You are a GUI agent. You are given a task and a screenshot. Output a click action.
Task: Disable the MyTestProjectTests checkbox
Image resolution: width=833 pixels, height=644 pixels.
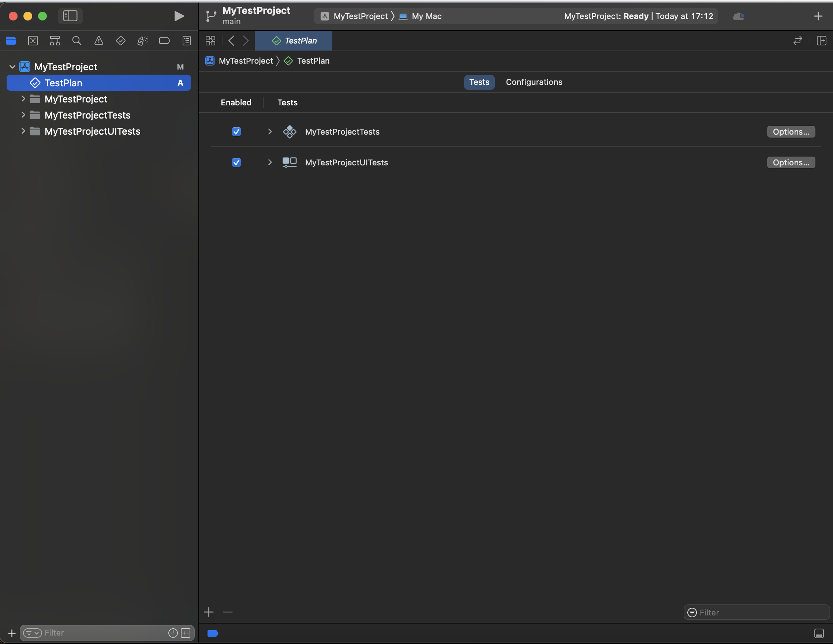(236, 132)
